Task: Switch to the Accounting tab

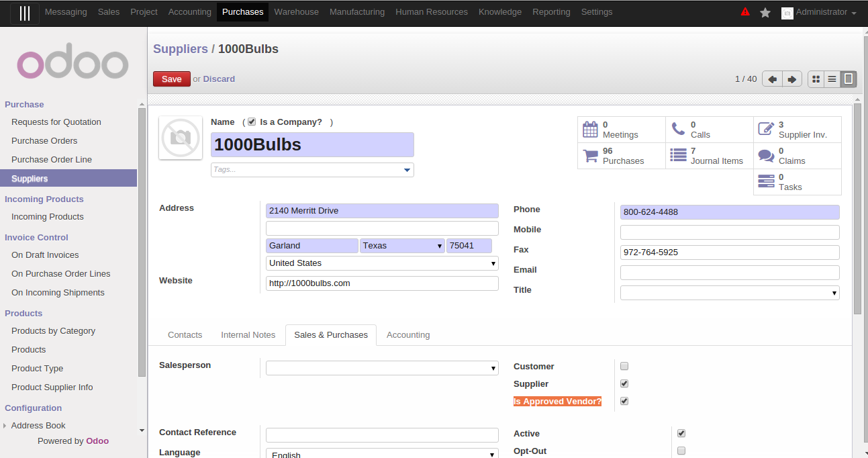Action: point(408,334)
